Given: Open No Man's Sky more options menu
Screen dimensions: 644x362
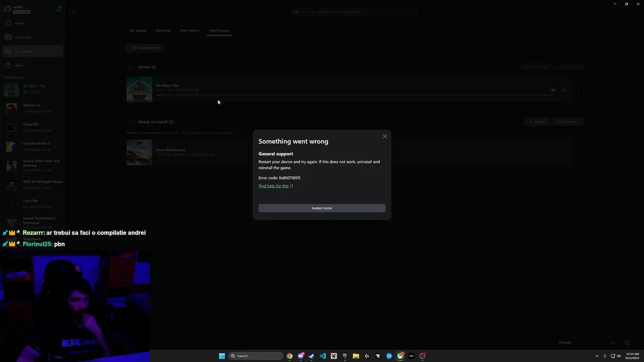Looking at the screenshot, I should click(x=579, y=89).
